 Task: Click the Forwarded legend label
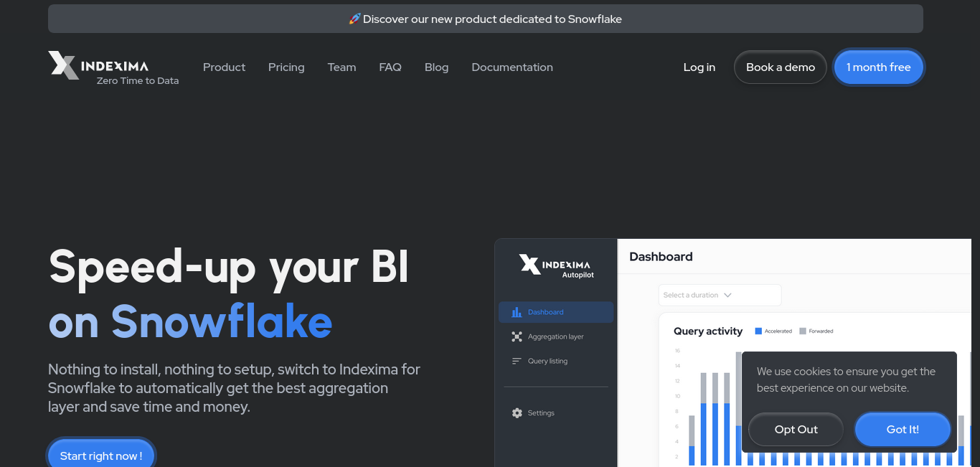[821, 331]
